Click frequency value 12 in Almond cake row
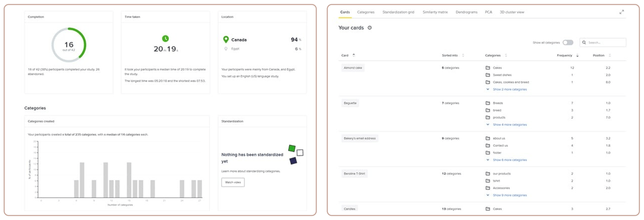 pyautogui.click(x=572, y=68)
